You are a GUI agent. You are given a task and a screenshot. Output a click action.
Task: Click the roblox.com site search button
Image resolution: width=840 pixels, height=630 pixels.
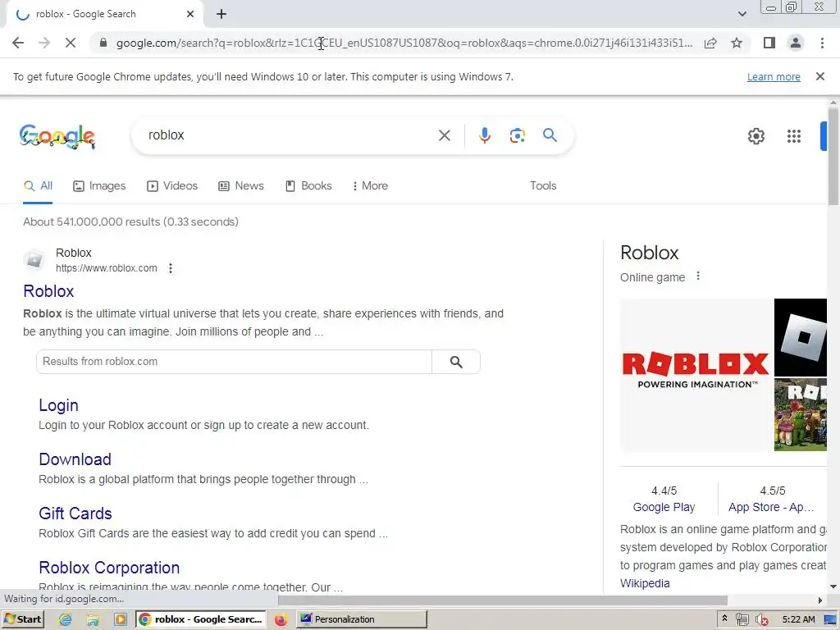point(456,362)
